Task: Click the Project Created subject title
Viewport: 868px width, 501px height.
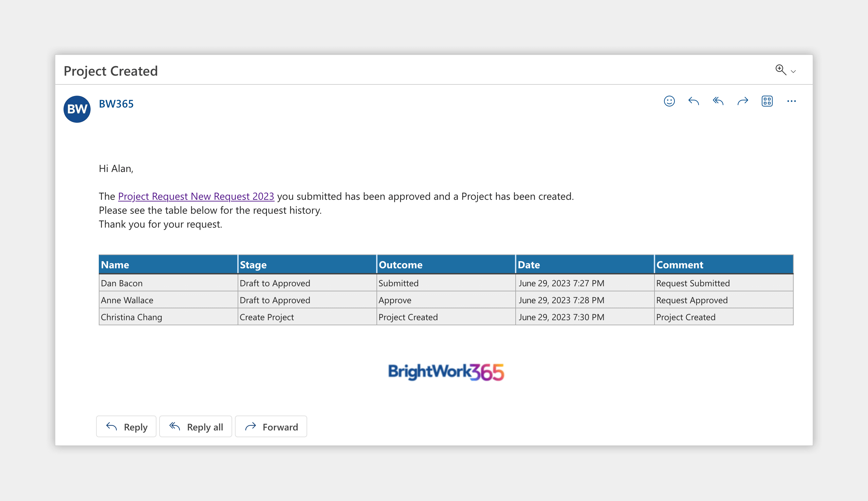Action: pos(111,71)
